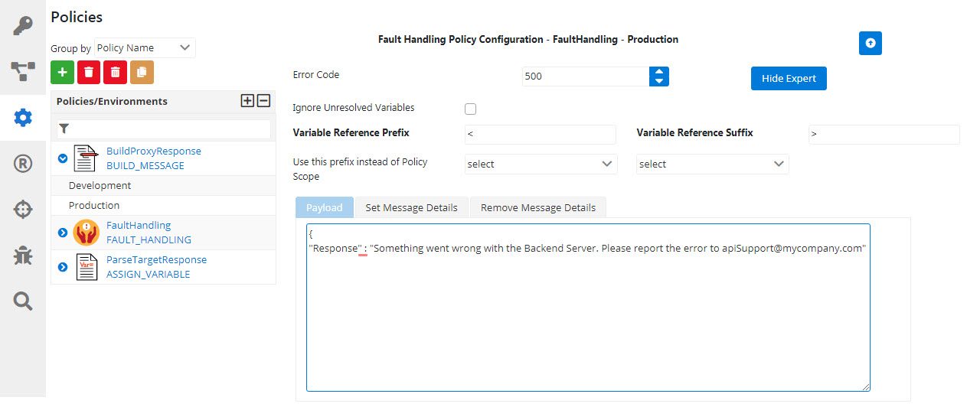
Task: Click the green add policy button
Action: pyautogui.click(x=62, y=72)
